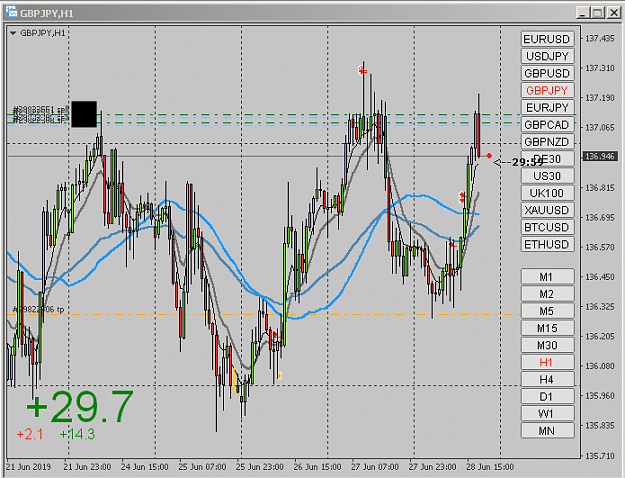This screenshot has height=478, width=625.
Task: Minimize the GBPJPY chart window
Action: point(583,13)
